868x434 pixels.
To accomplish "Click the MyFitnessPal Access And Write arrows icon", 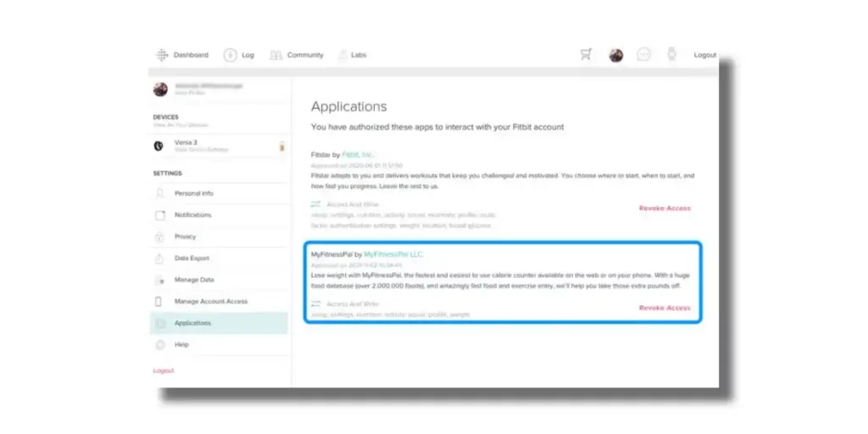I will pos(315,304).
